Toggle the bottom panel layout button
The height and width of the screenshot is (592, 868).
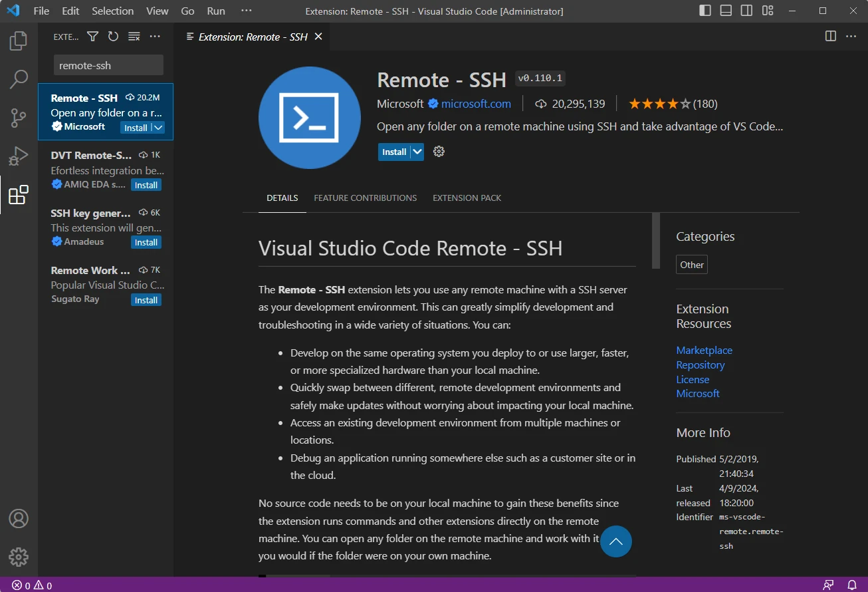click(726, 11)
